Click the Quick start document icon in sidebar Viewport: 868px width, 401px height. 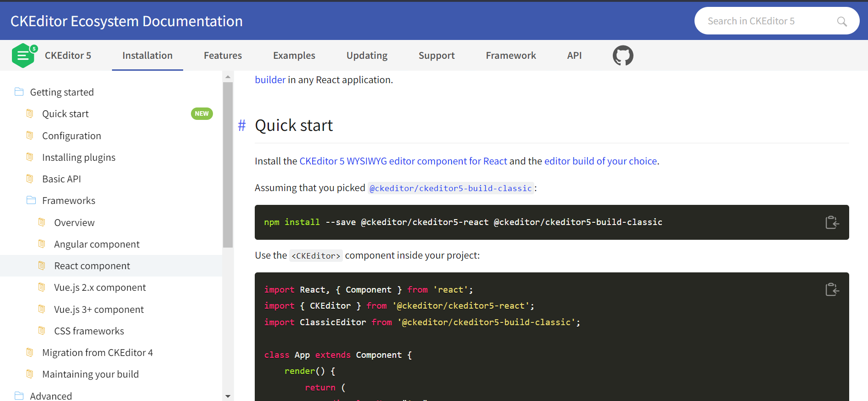coord(30,113)
